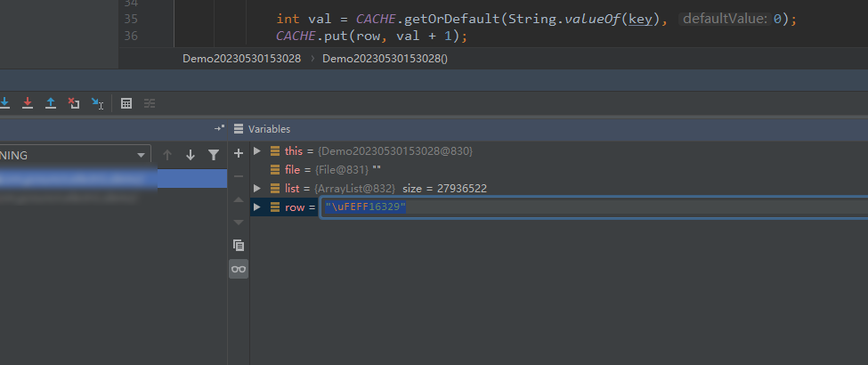868x365 pixels.
Task: Click the Variables panel header
Action: click(x=269, y=129)
